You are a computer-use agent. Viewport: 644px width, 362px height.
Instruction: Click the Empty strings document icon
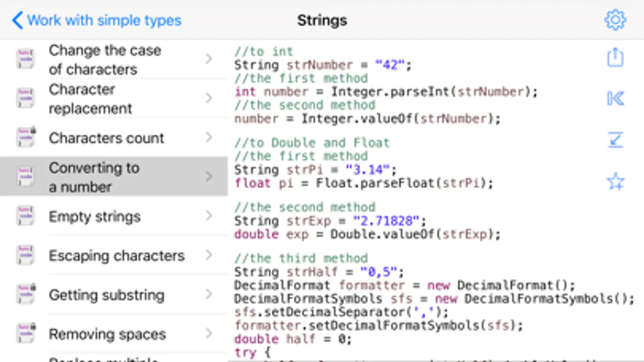tap(25, 216)
